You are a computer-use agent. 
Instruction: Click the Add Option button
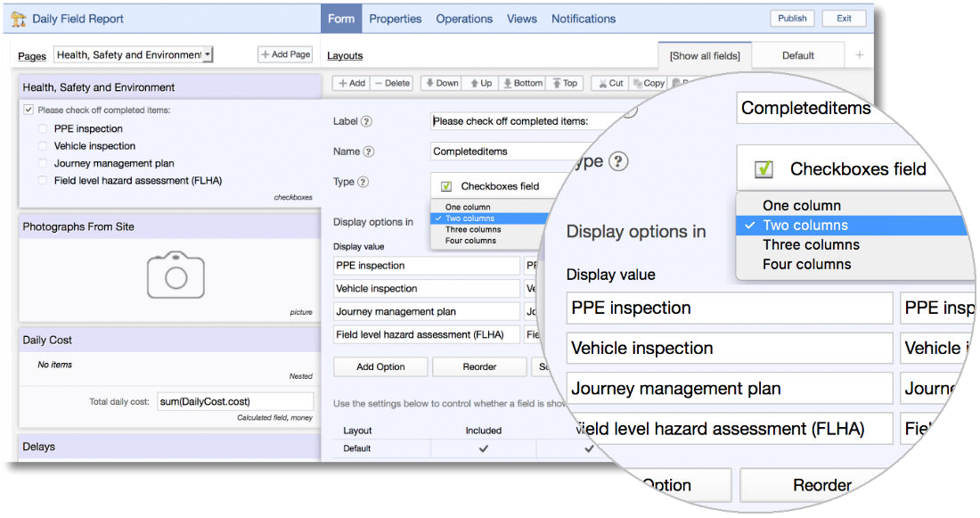point(380,366)
